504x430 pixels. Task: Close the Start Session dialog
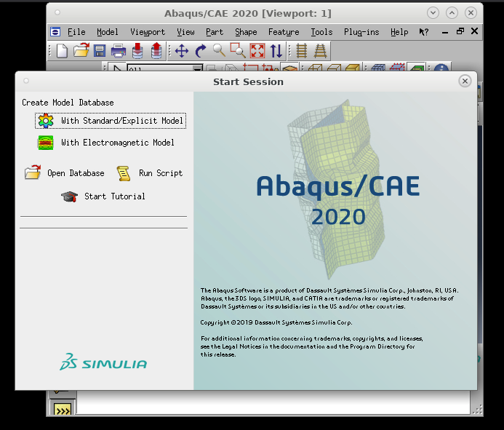coord(465,81)
